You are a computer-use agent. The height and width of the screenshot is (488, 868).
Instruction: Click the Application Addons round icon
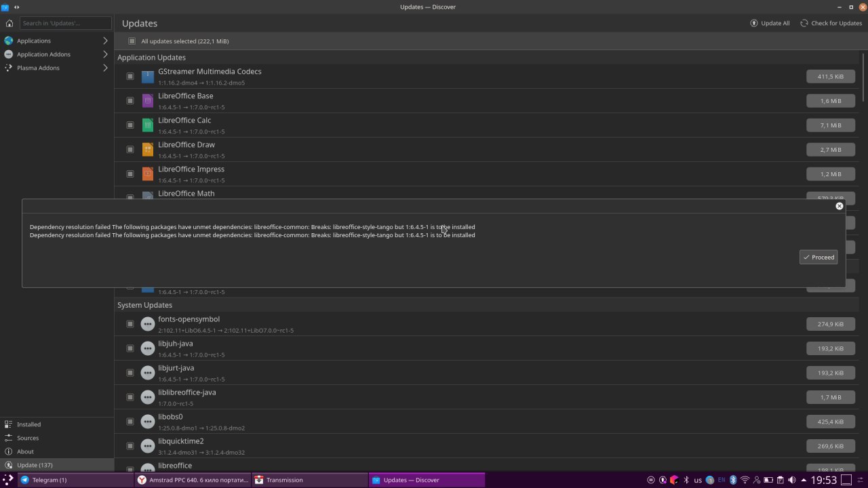[x=9, y=54]
